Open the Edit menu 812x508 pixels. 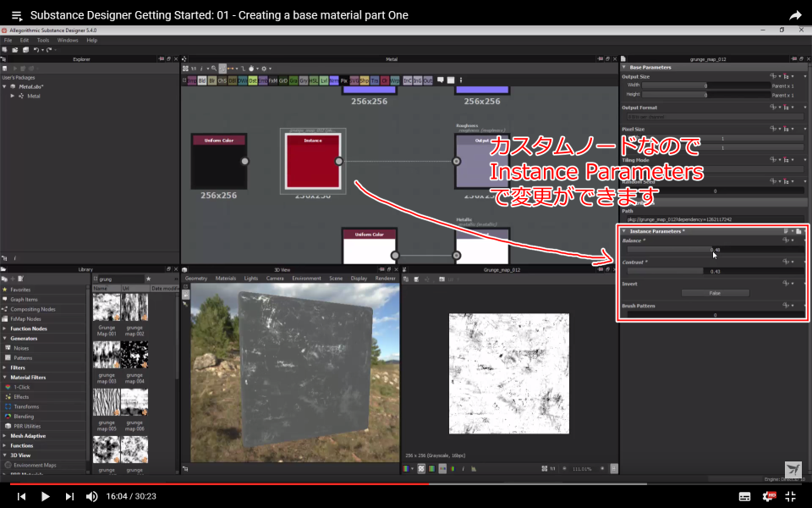[x=25, y=40]
